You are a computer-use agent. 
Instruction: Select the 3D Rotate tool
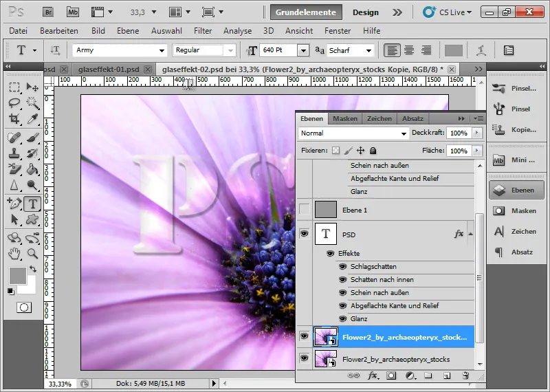point(14,238)
